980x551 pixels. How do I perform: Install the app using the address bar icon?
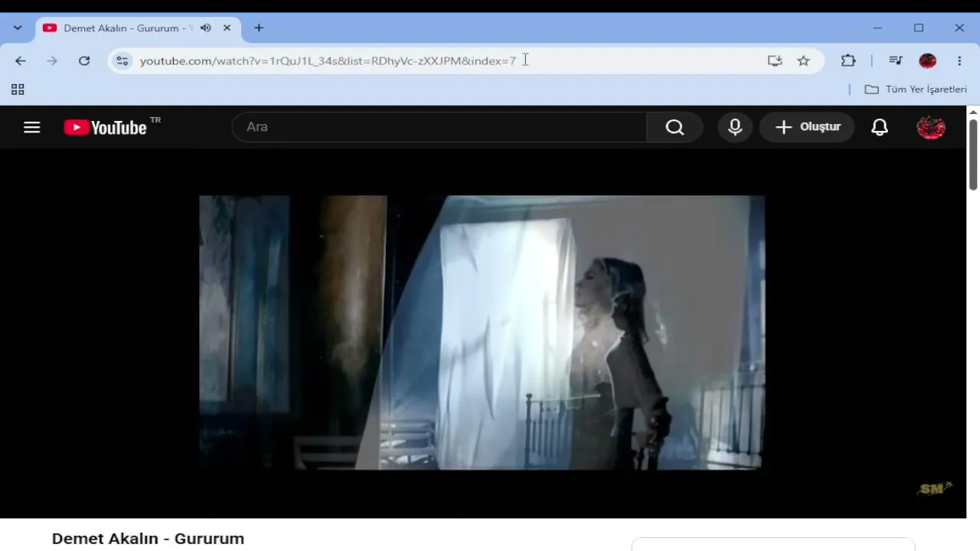tap(775, 60)
